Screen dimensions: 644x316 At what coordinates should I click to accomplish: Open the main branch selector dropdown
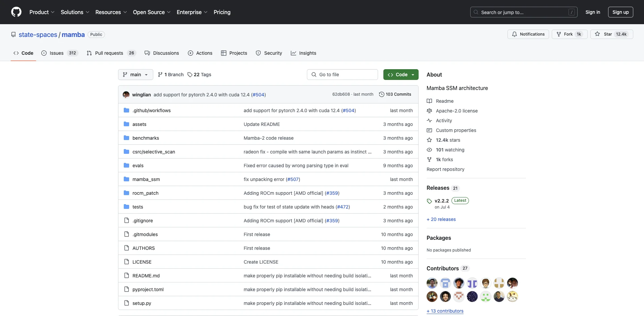(136, 75)
